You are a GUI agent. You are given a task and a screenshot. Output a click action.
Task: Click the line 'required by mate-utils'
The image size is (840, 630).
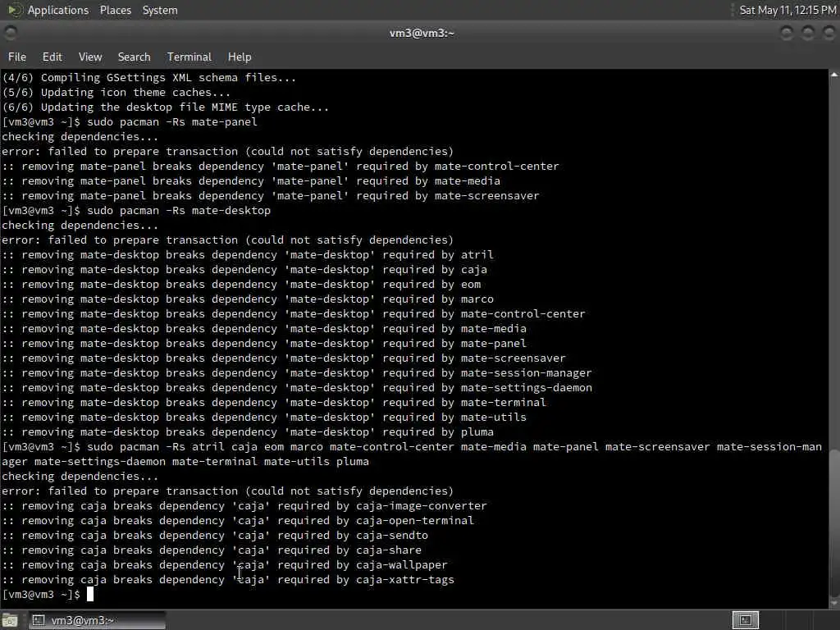264,417
